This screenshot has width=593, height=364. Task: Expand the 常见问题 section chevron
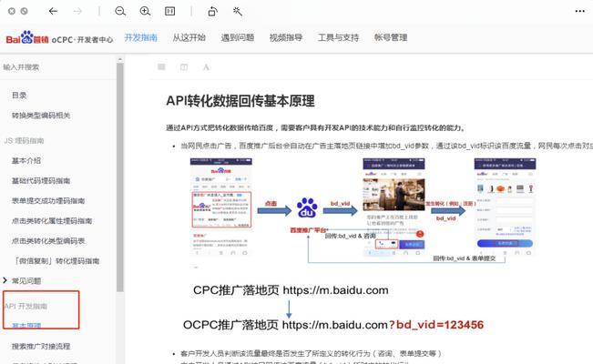pyautogui.click(x=5, y=280)
